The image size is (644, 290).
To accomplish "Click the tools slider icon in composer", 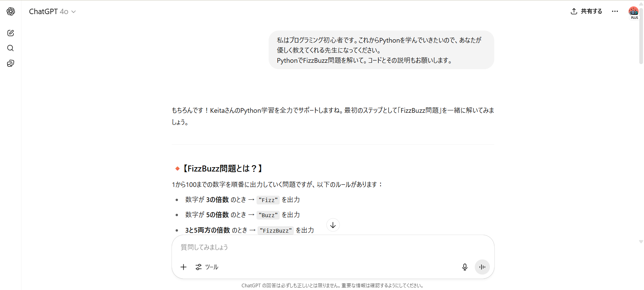I will [199, 267].
